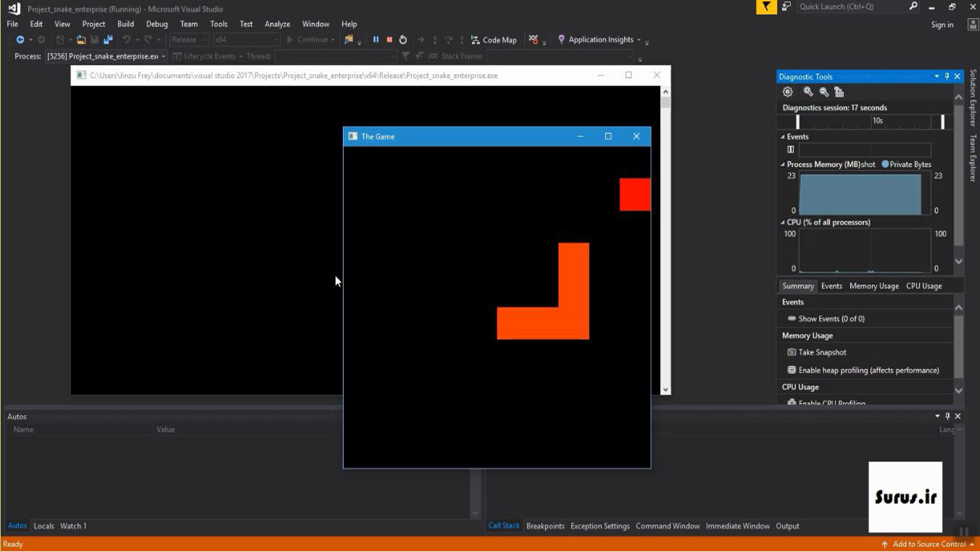Viewport: 980px width, 552px height.
Task: Open the Debug menu
Action: tap(157, 24)
